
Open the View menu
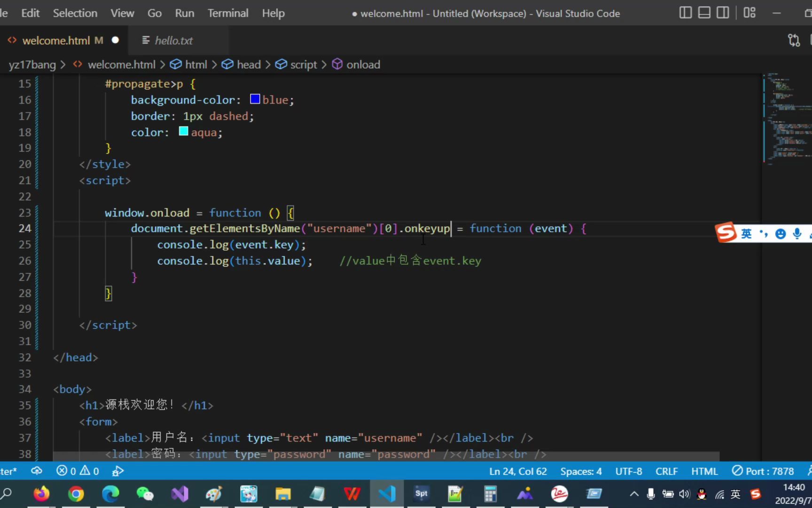pos(122,13)
